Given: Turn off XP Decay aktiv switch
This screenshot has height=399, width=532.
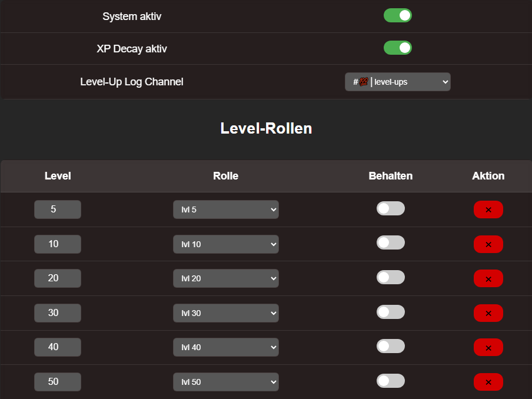Looking at the screenshot, I should [x=397, y=48].
